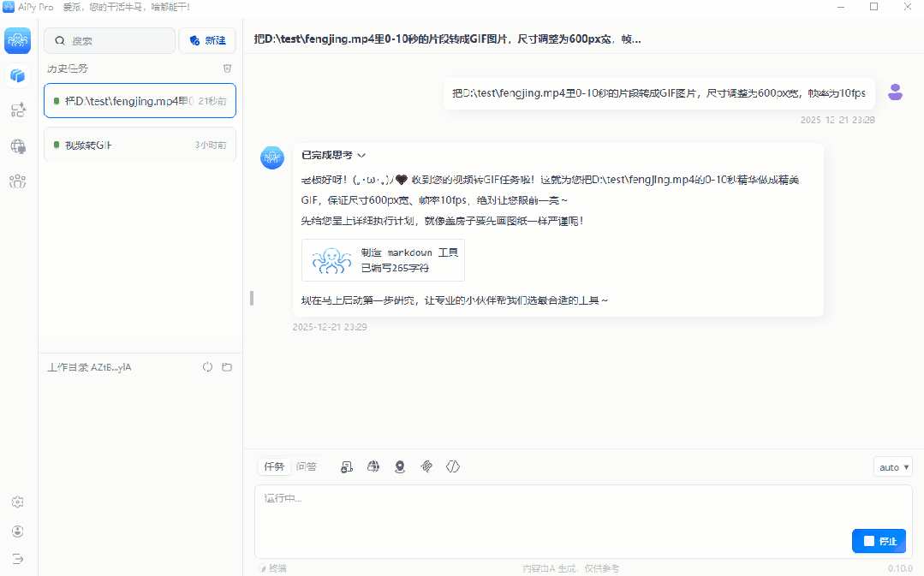Open the team members icon in sidebar
Viewport: 924px width, 576px height.
(17, 181)
